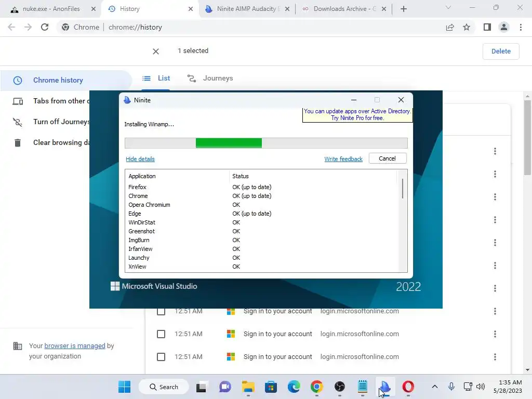Click the Application column header
Viewport: 532px width, 399px height.
(177, 176)
